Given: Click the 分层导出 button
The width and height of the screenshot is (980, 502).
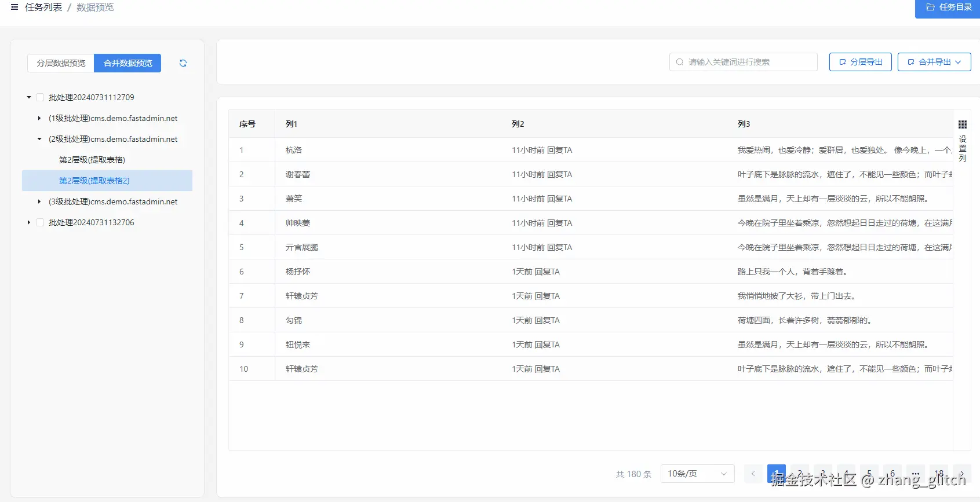Looking at the screenshot, I should (x=861, y=62).
